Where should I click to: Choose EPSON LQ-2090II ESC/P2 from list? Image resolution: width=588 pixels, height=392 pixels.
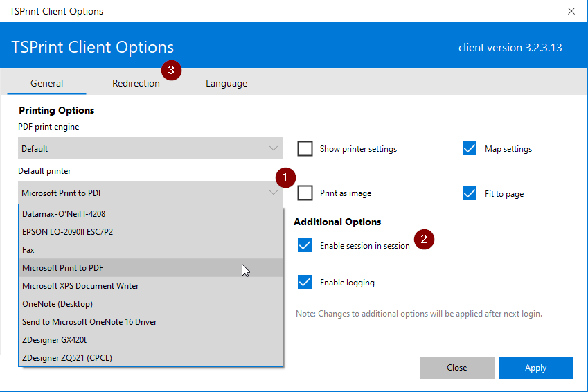tap(150, 232)
